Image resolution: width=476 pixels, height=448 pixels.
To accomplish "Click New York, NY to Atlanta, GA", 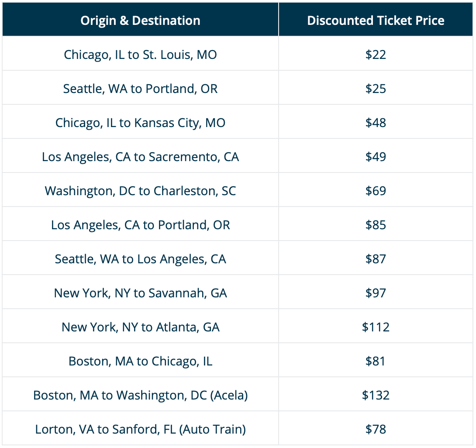I will pos(140,327).
